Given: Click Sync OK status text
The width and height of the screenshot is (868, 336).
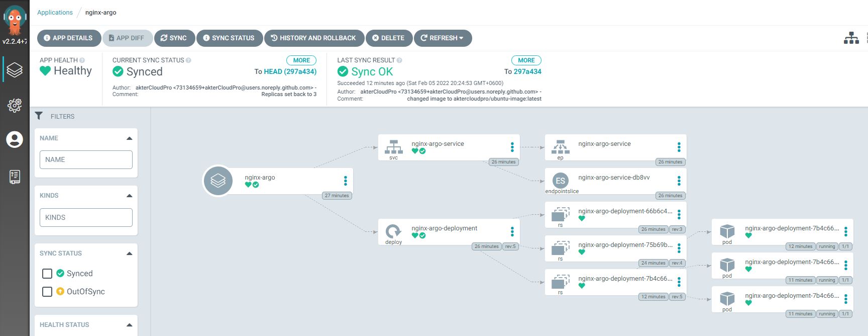Looking at the screenshot, I should click(372, 72).
